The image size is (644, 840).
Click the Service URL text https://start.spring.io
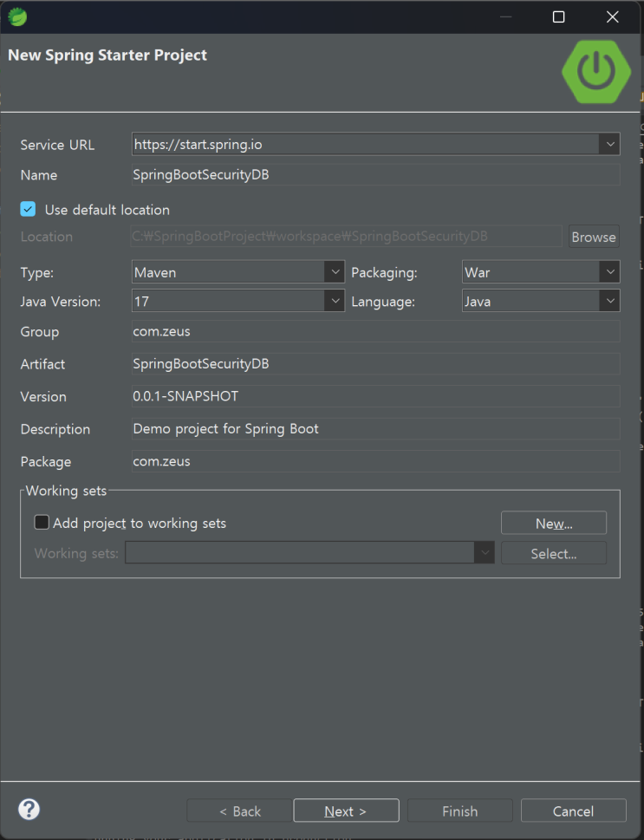(198, 145)
